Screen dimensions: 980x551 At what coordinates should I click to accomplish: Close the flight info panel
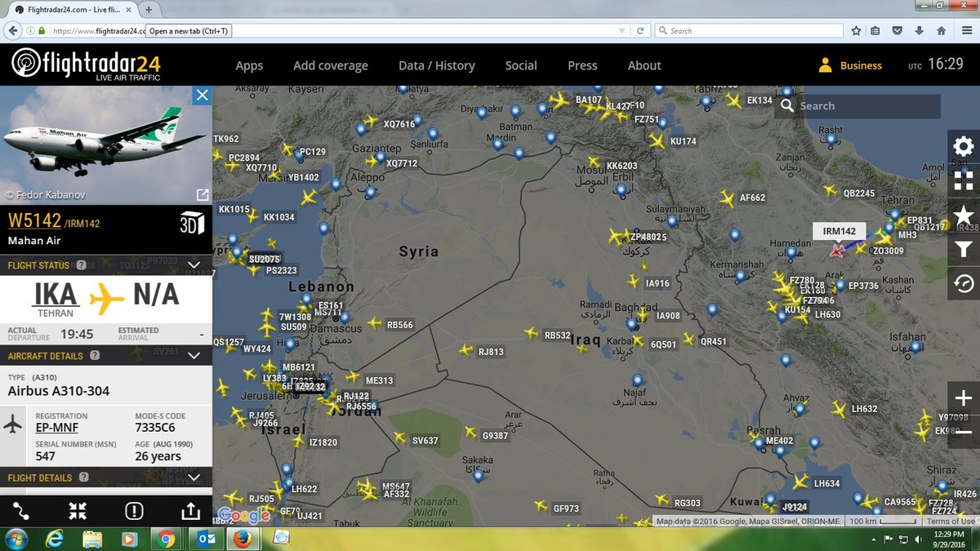[202, 96]
